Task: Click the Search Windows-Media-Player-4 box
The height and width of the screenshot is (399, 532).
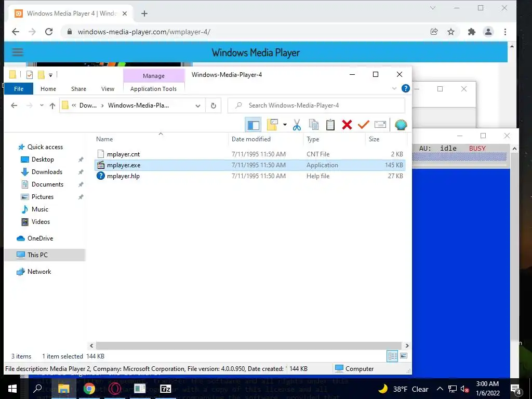Action: click(x=316, y=105)
